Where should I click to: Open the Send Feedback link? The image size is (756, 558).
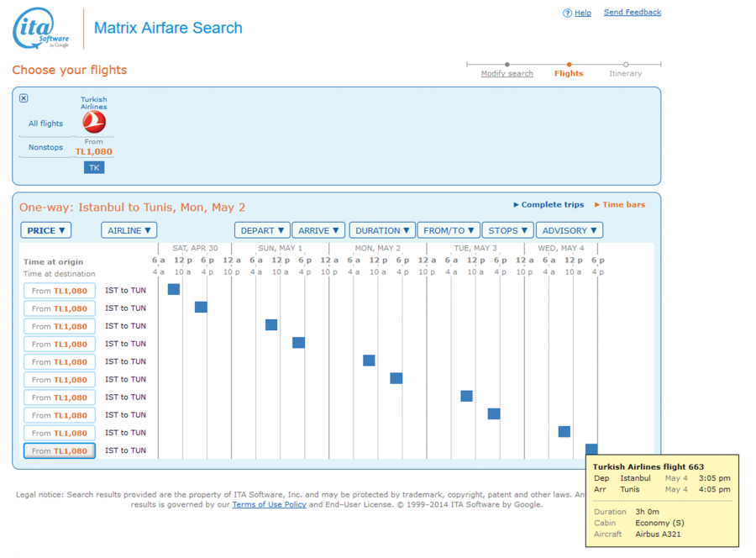632,12
